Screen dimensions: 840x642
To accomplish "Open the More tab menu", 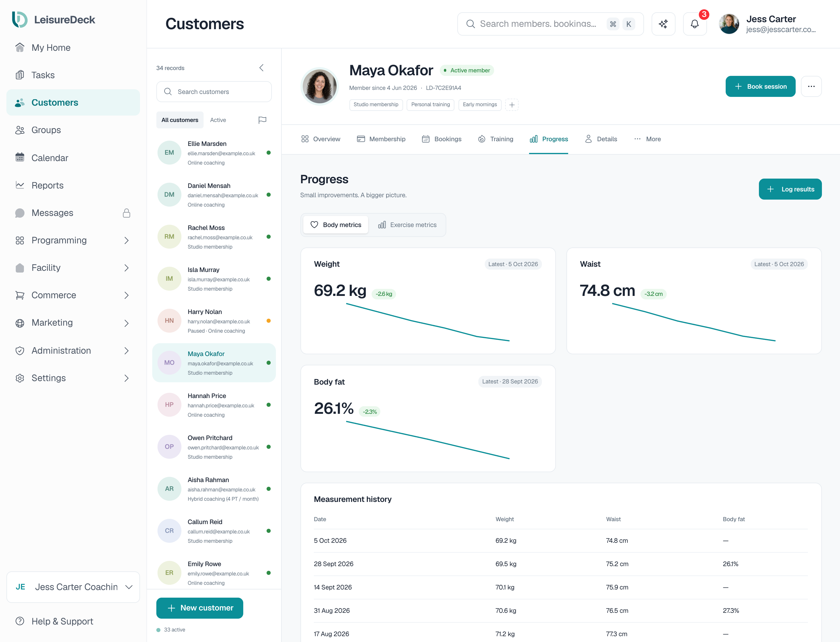I will (x=647, y=139).
